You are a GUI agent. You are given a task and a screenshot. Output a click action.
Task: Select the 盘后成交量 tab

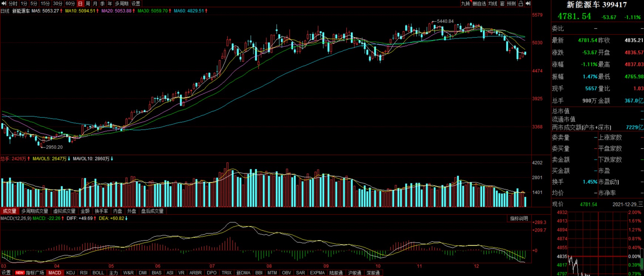tap(152, 211)
